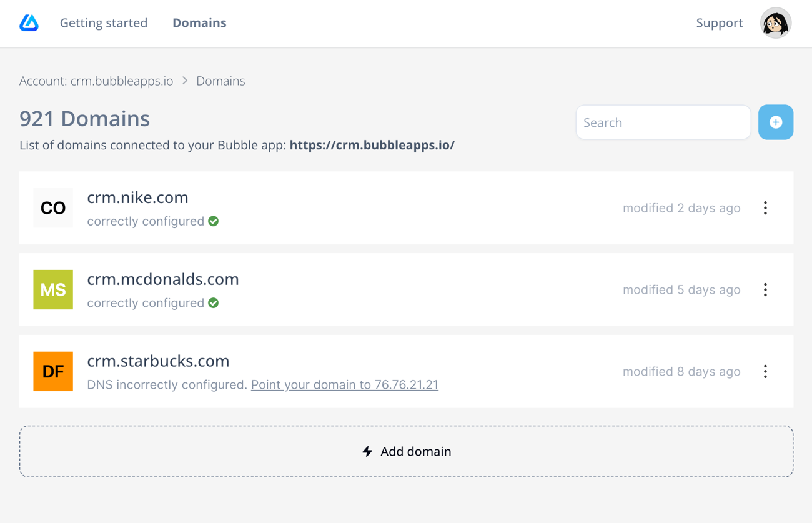This screenshot has height=523, width=812.
Task: Click the breadcrumb chevron separator
Action: pyautogui.click(x=185, y=81)
